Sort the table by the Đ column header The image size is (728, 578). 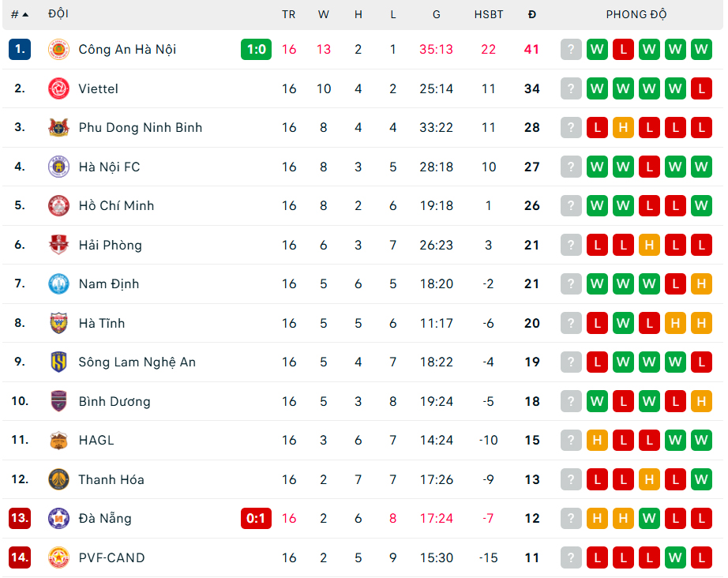tap(531, 13)
